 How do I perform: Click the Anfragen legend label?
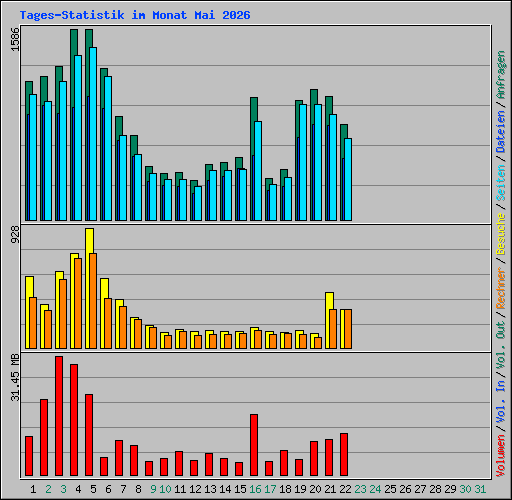[x=501, y=75]
